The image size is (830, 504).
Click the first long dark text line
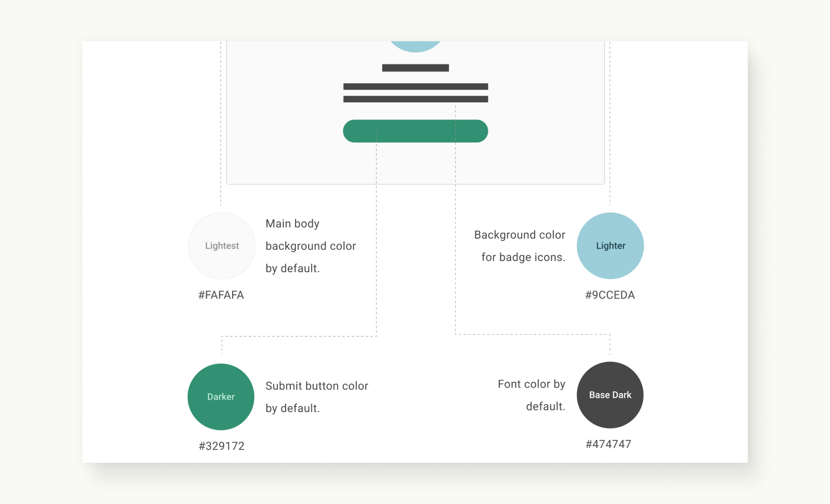(x=416, y=86)
